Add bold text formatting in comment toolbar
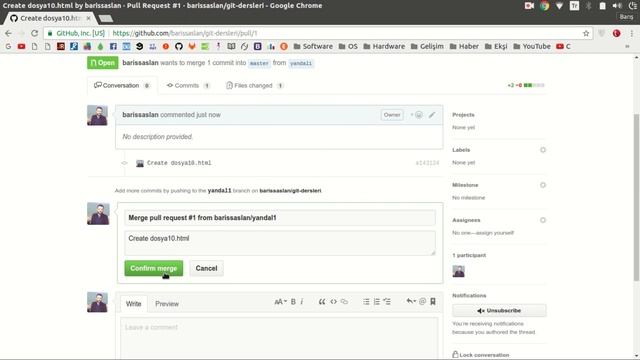Image resolution: width=640 pixels, height=360 pixels. click(293, 302)
